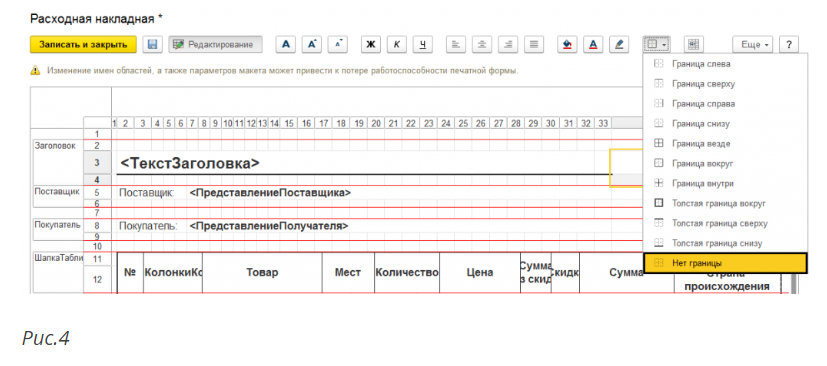Justify text alignment icon
This screenshot has width=827, height=366.
coord(534,44)
